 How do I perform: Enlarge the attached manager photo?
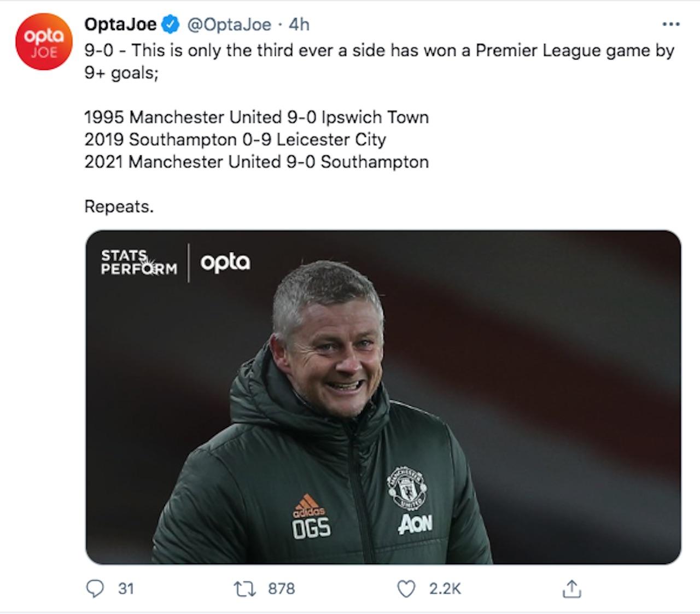pos(383,397)
